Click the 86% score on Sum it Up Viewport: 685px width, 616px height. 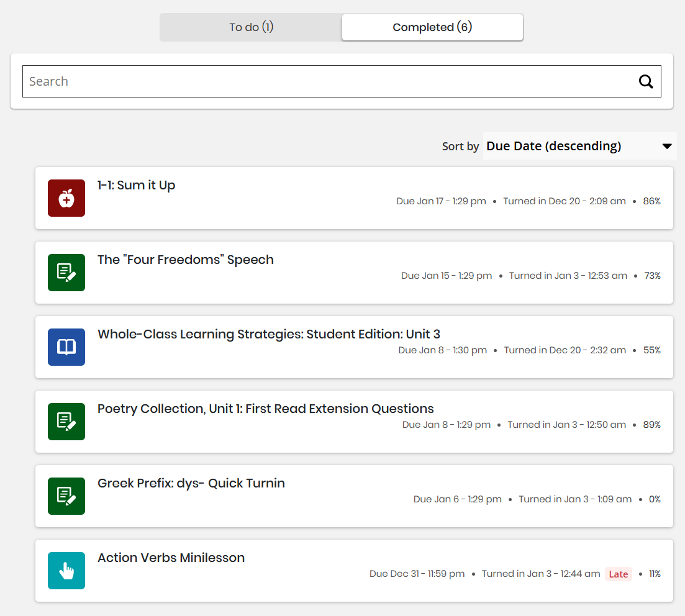point(652,201)
